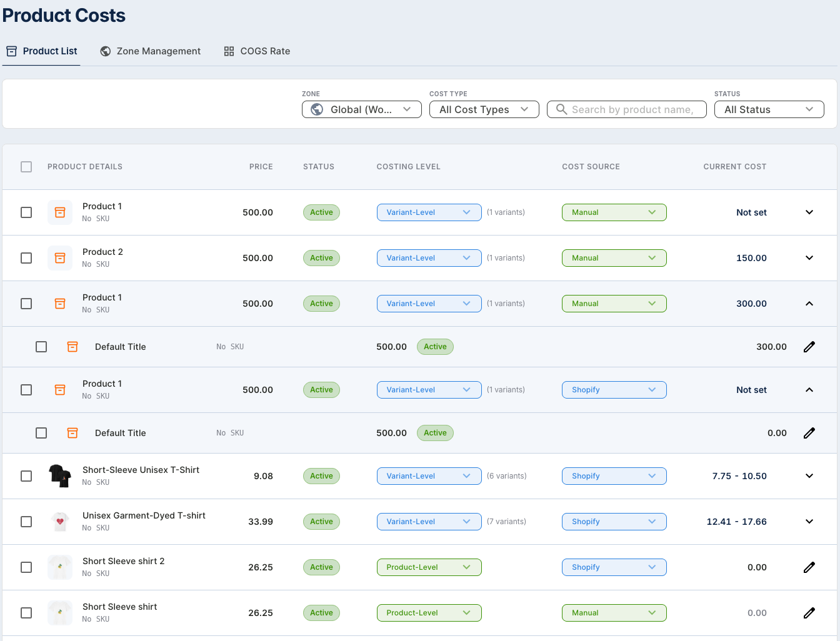The height and width of the screenshot is (641, 840).
Task: Click the Price column header
Action: pos(261,167)
